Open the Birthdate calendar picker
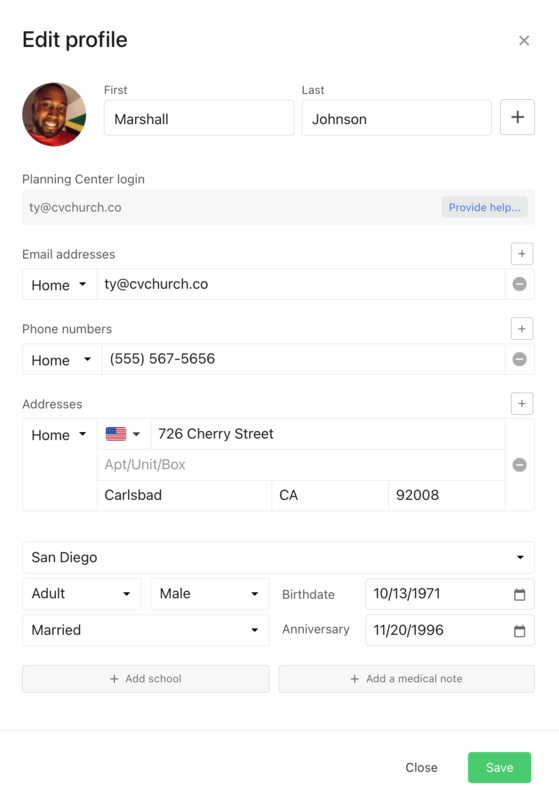The height and width of the screenshot is (800, 559). click(x=519, y=594)
